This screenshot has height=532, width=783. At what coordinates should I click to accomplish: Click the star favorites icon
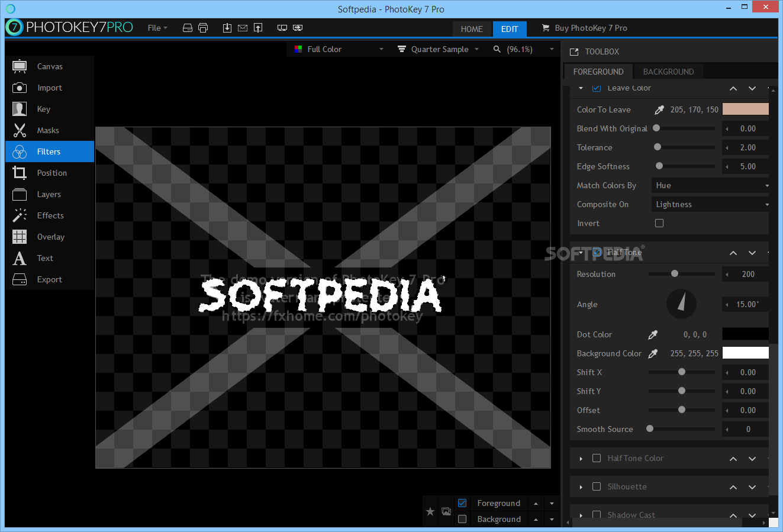[430, 511]
